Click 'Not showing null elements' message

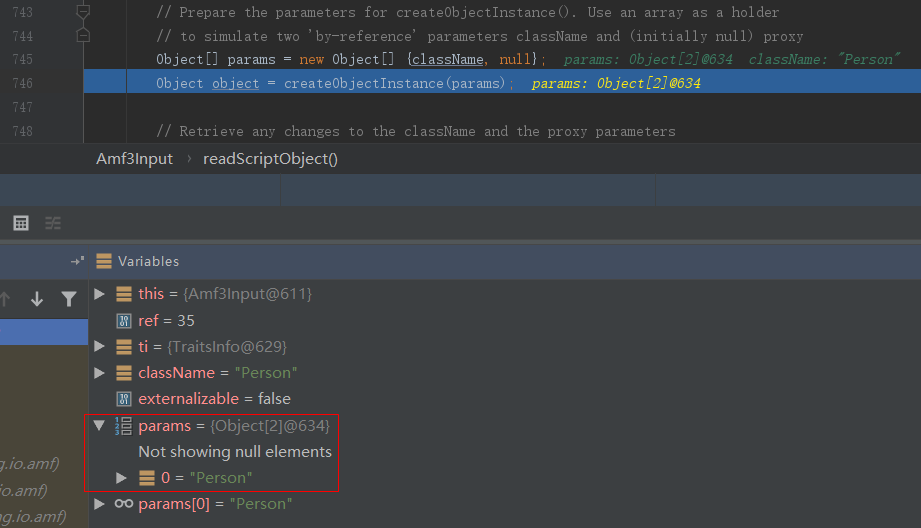[x=235, y=452]
